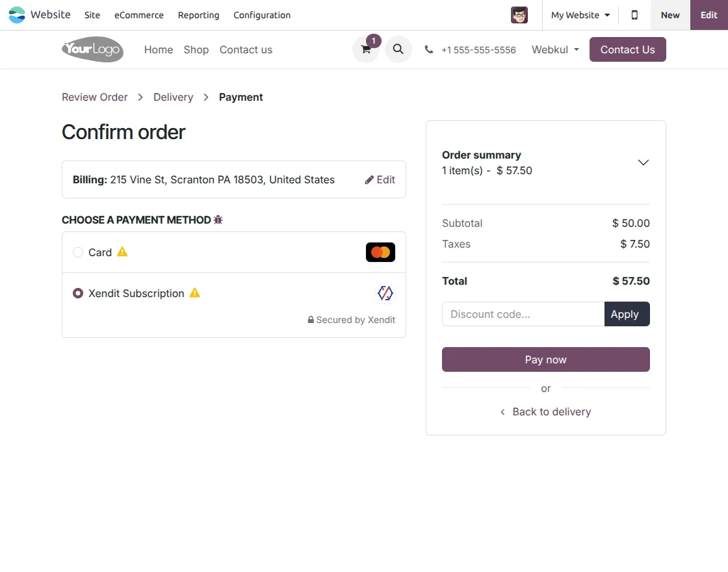Click the warning triangle next to Card
This screenshot has width=728, height=572.
(123, 252)
